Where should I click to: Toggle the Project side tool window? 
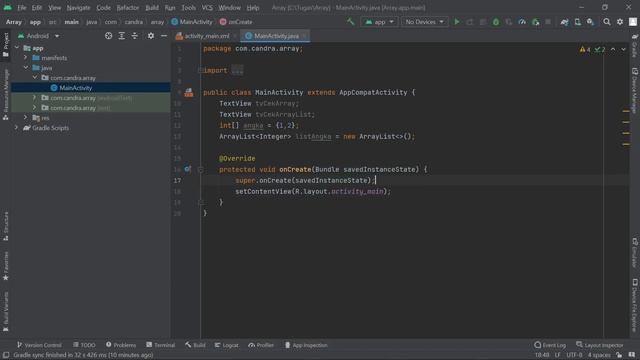[6, 45]
